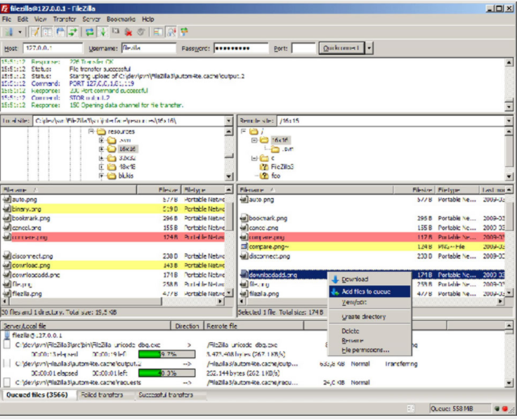Toggle the message log display

pyautogui.click(x=34, y=32)
